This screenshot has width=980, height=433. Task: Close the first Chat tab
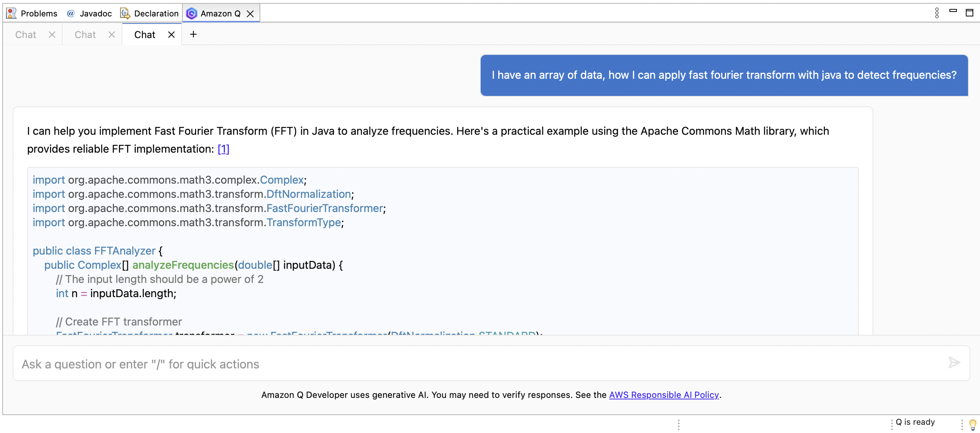(52, 34)
